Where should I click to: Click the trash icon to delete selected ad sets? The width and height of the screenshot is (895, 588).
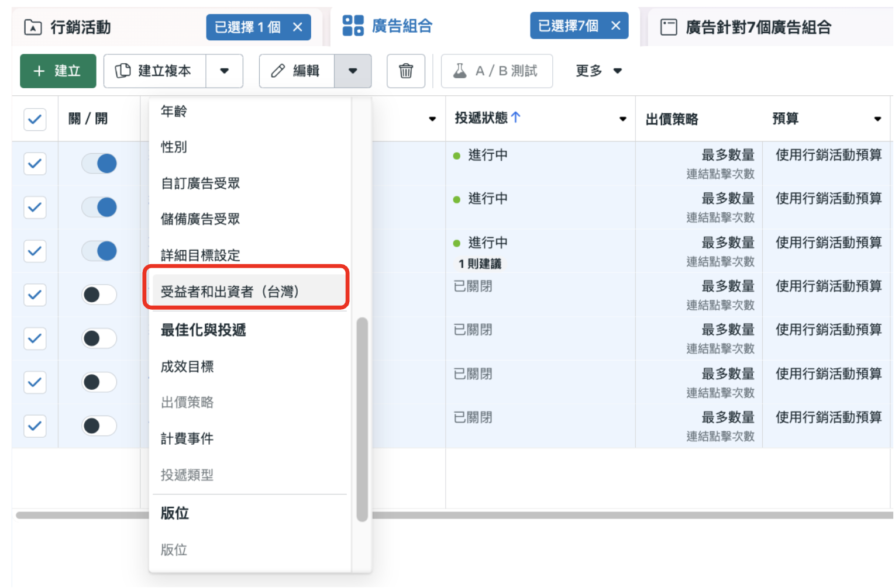pyautogui.click(x=406, y=71)
